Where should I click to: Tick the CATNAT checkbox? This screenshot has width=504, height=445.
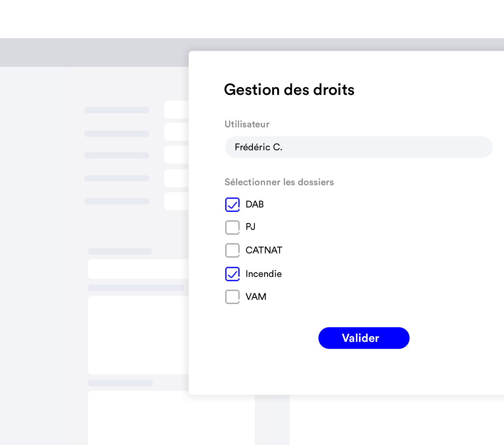(x=232, y=250)
